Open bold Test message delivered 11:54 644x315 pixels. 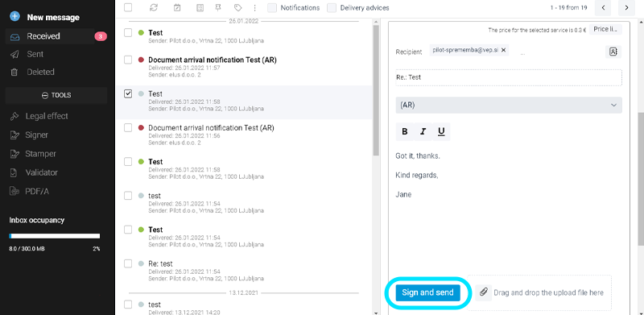244,237
